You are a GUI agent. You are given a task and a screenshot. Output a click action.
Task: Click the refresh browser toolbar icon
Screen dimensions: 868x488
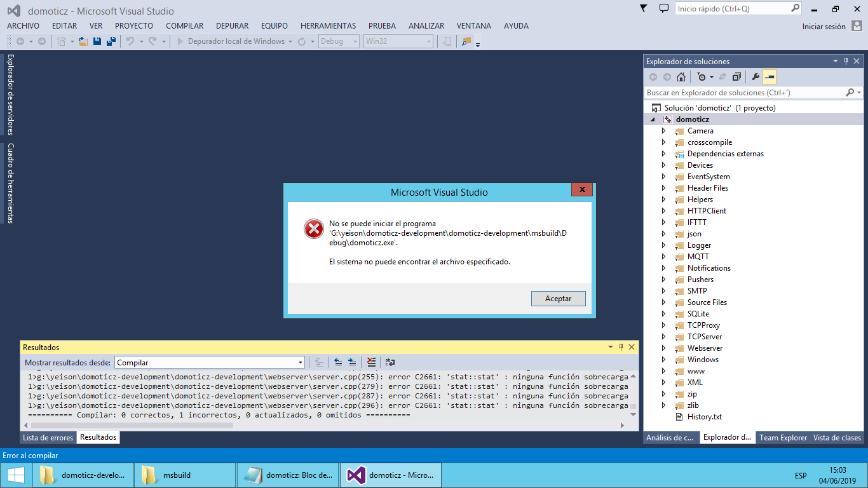tap(302, 41)
